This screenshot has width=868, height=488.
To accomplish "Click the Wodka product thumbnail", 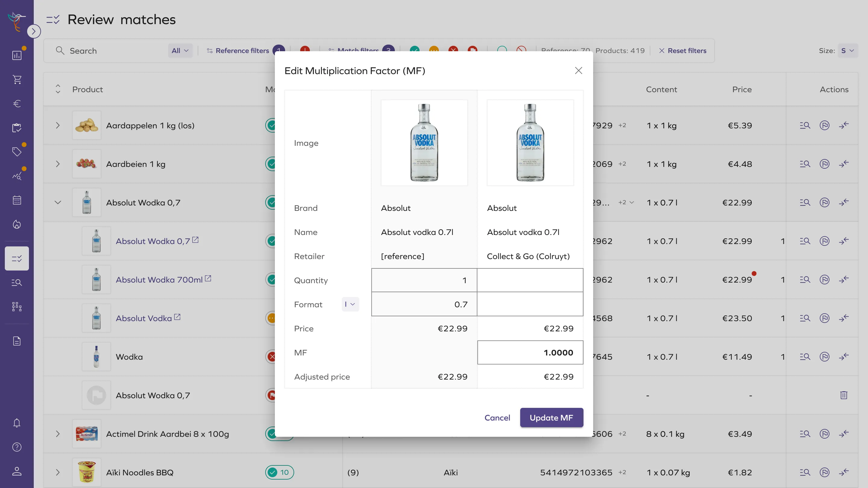I will click(96, 356).
